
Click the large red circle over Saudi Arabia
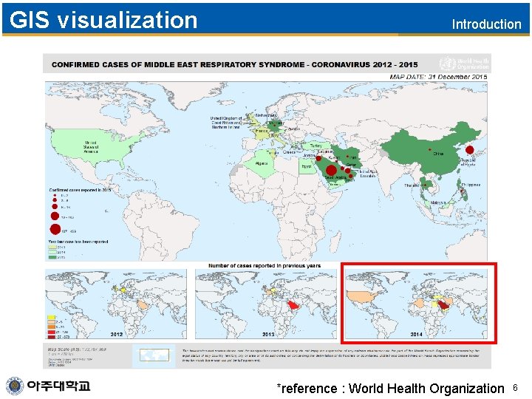(x=331, y=170)
